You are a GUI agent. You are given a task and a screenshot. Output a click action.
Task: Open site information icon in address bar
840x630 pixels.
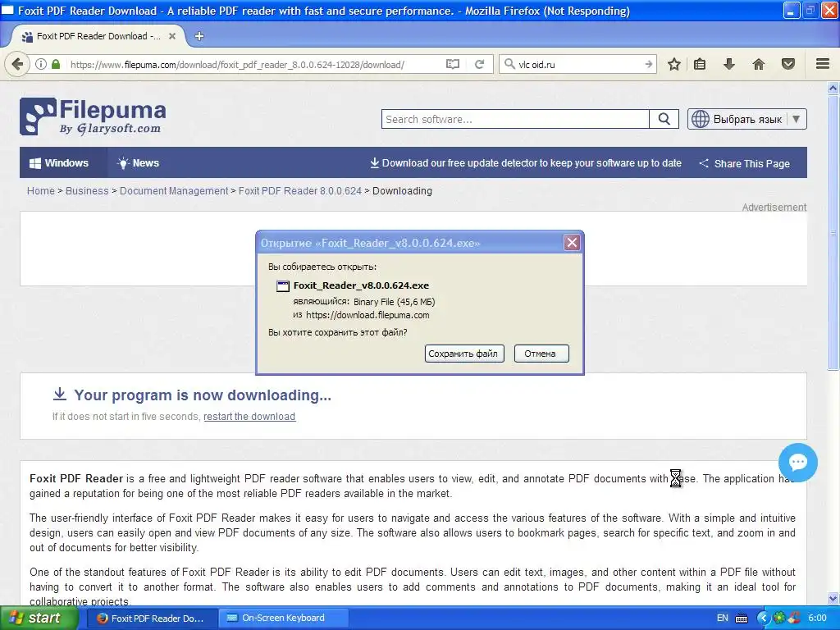pyautogui.click(x=41, y=64)
